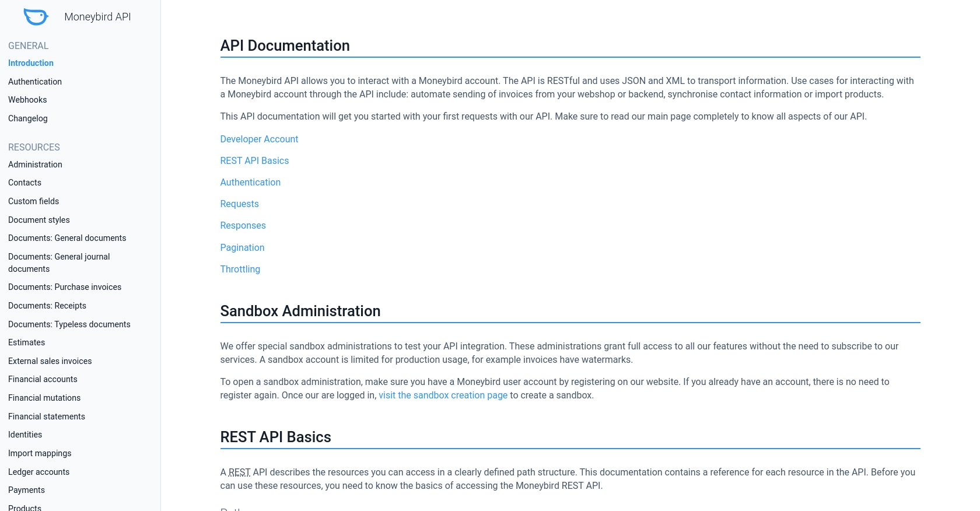
Task: Open Import mappings resource
Action: [40, 453]
